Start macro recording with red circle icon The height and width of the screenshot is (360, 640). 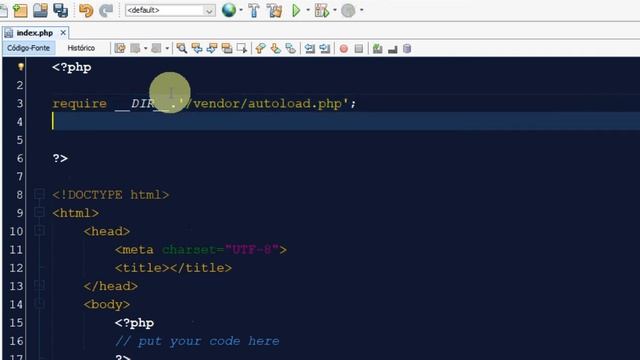(x=344, y=49)
